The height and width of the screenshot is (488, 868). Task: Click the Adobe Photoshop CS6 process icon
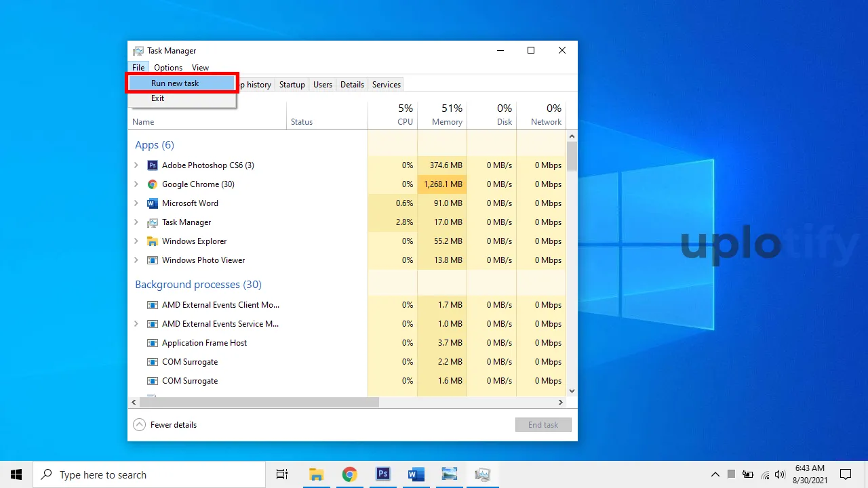[x=153, y=165]
